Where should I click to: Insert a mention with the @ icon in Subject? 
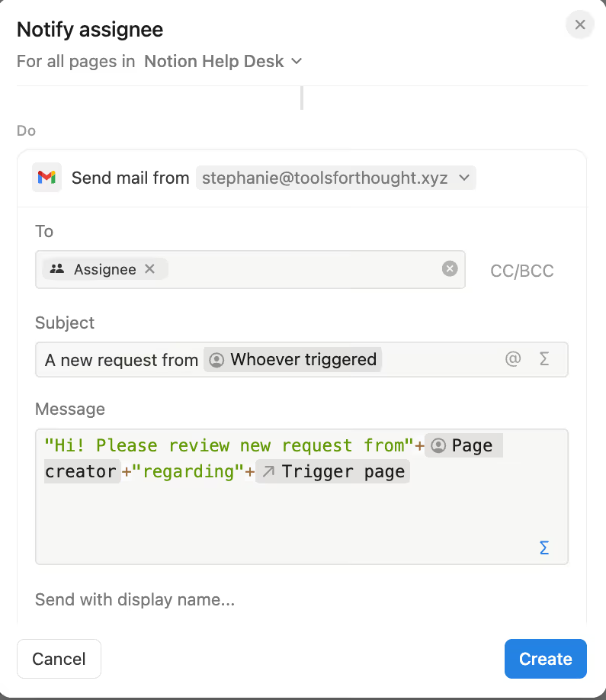513,359
